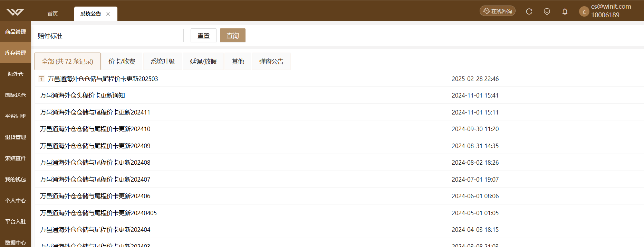Open announcement 万邑通海外仓仓储与尾程价卡更新20240405

coord(98,213)
